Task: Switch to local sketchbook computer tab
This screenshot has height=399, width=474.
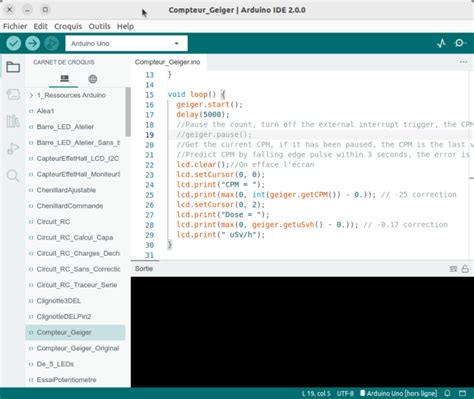Action: (64, 79)
